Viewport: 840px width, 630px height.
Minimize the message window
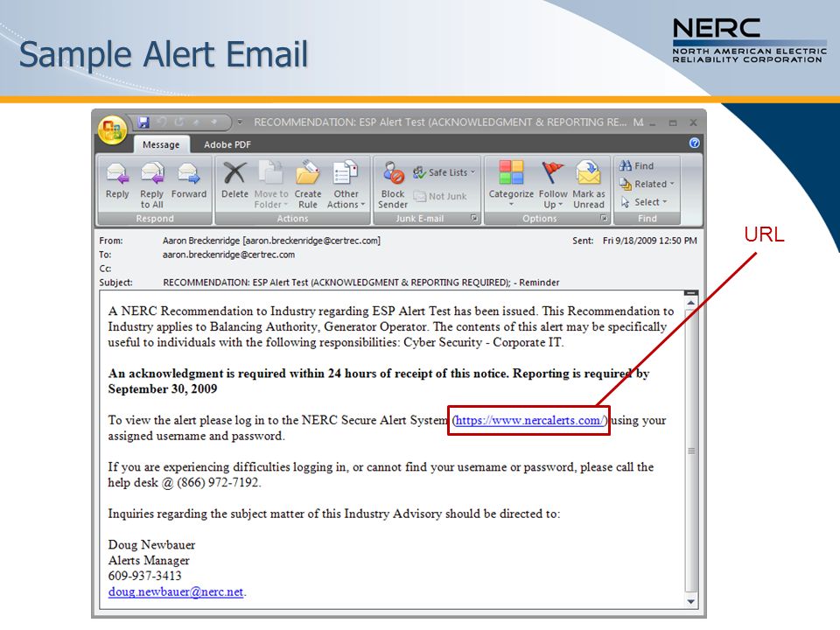coord(653,122)
